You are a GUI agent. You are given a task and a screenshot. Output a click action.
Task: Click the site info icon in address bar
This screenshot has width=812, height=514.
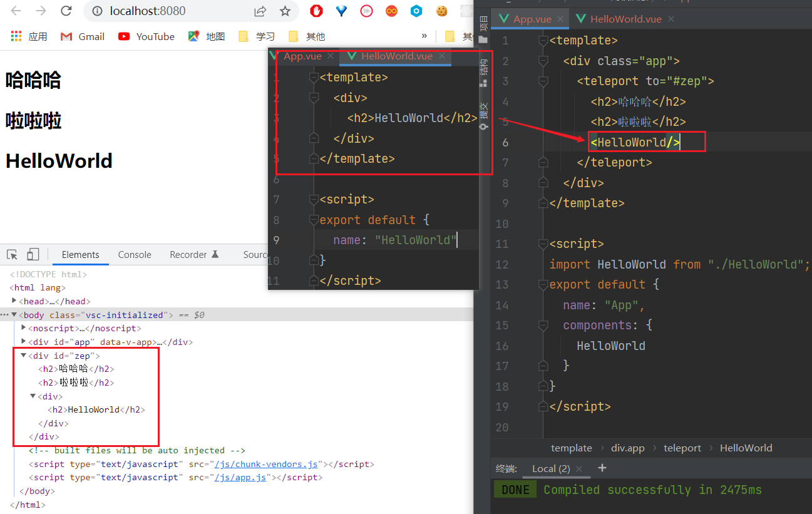click(x=97, y=11)
